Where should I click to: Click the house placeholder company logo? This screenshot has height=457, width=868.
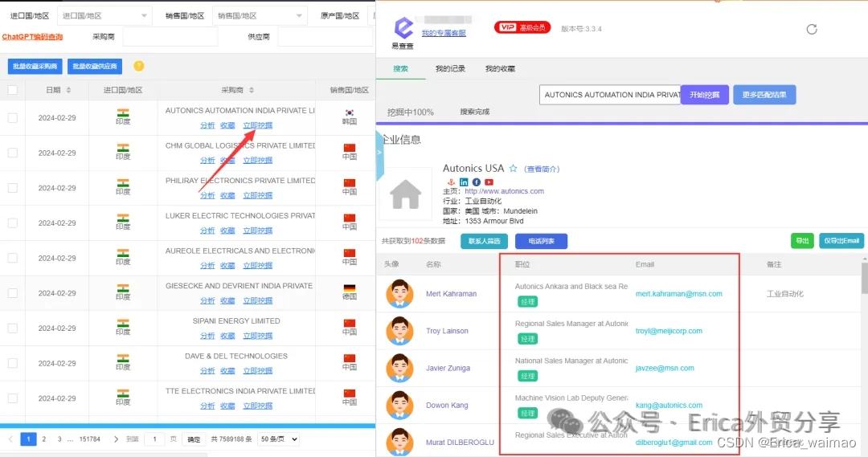point(406,194)
